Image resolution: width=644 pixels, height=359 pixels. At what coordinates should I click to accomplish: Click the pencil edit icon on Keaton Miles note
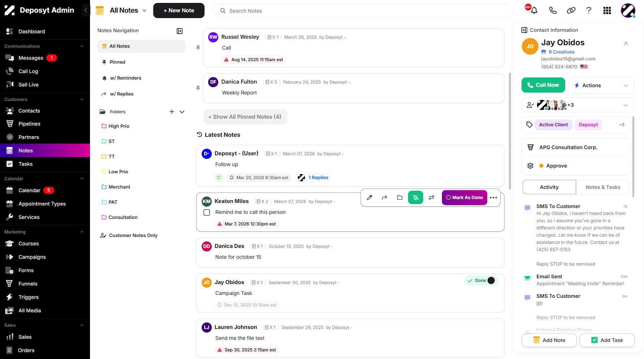(369, 198)
